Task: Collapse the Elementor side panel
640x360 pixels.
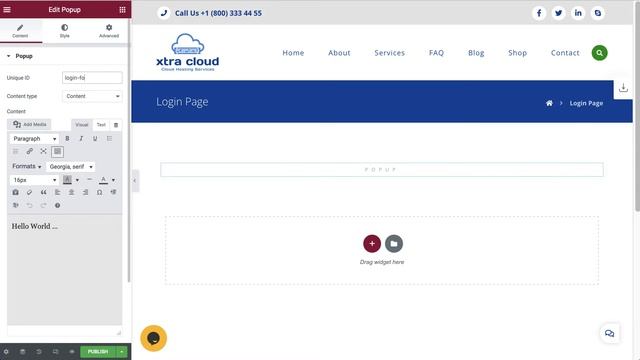Action: coord(135,180)
